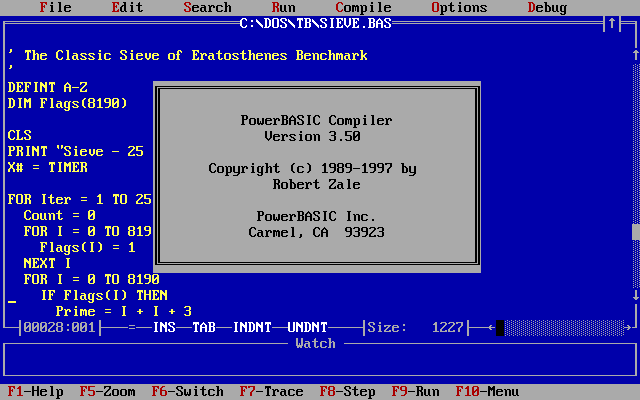The image size is (640, 400).
Task: Click the horizontal scrollbar right arrow
Action: coord(628,327)
